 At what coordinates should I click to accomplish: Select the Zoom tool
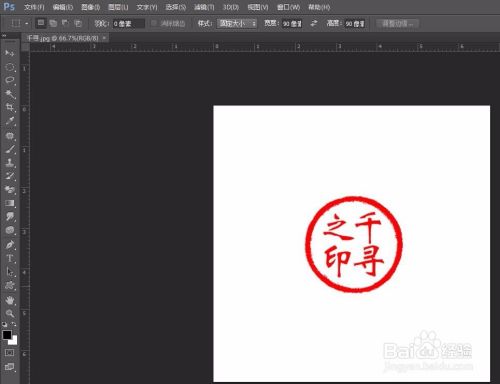(10, 313)
